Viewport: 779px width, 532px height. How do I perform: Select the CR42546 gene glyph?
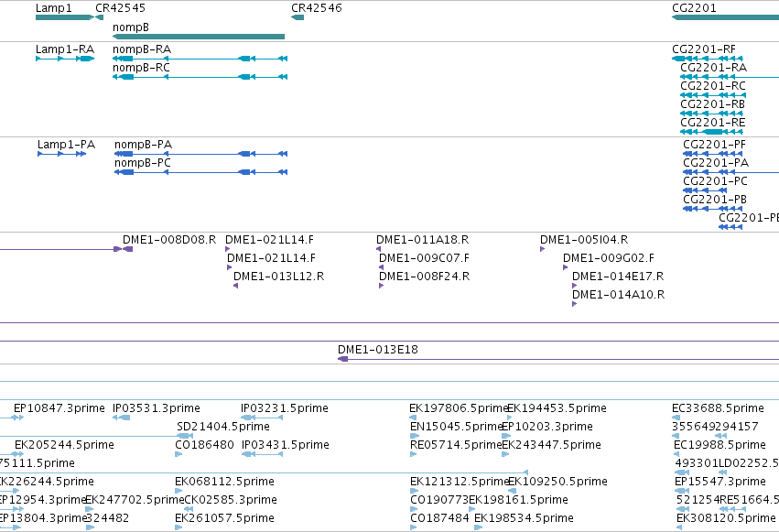click(x=298, y=17)
